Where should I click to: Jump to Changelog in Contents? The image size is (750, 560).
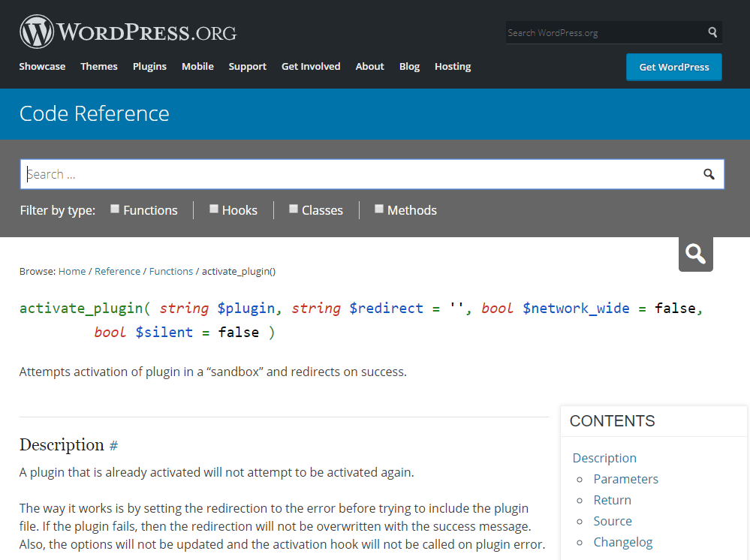point(623,542)
